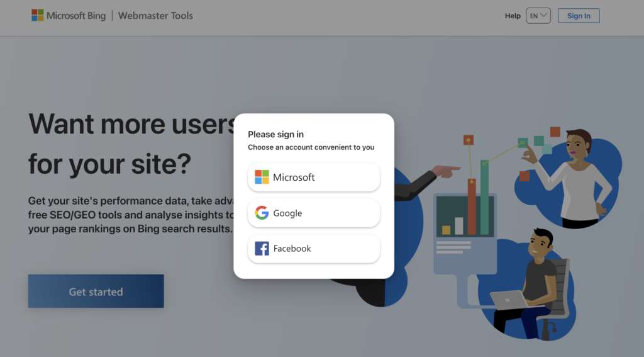Go to Webmaster Tools home title

click(x=156, y=15)
